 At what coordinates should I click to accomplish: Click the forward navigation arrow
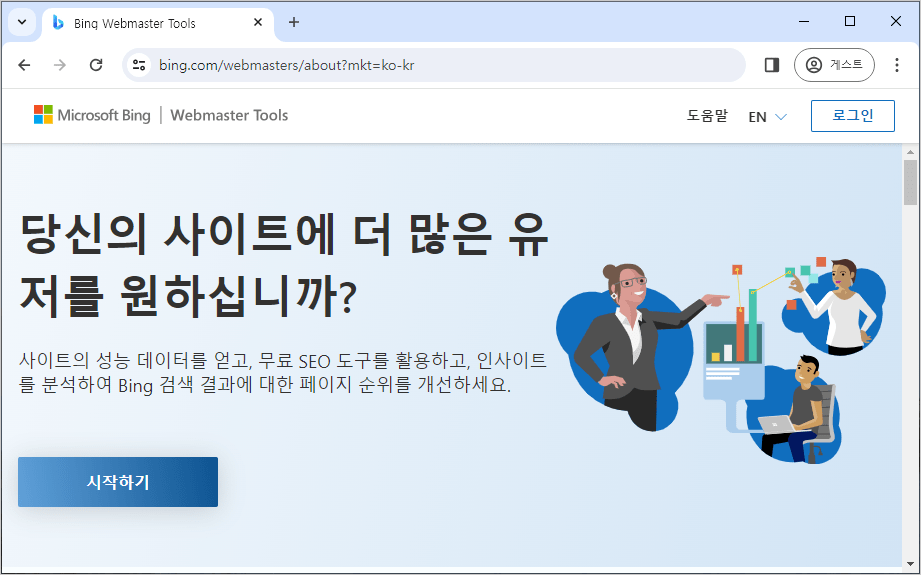[x=60, y=65]
